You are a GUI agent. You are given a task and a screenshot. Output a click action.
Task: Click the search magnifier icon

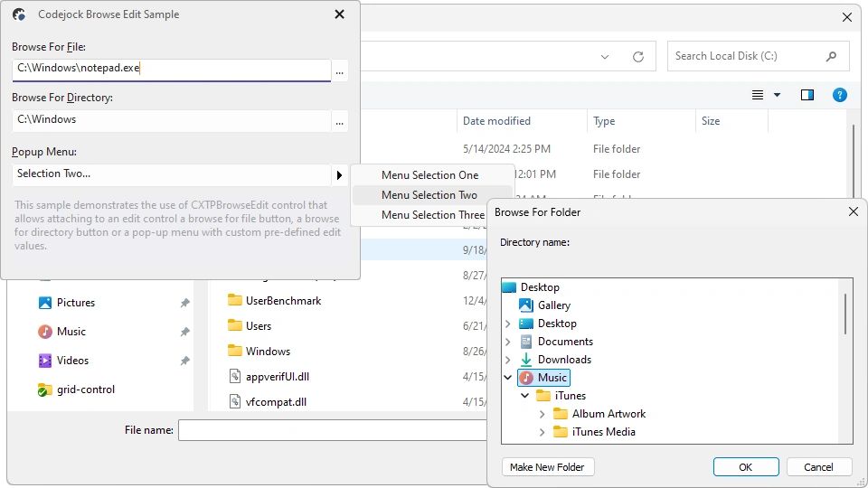click(x=831, y=56)
